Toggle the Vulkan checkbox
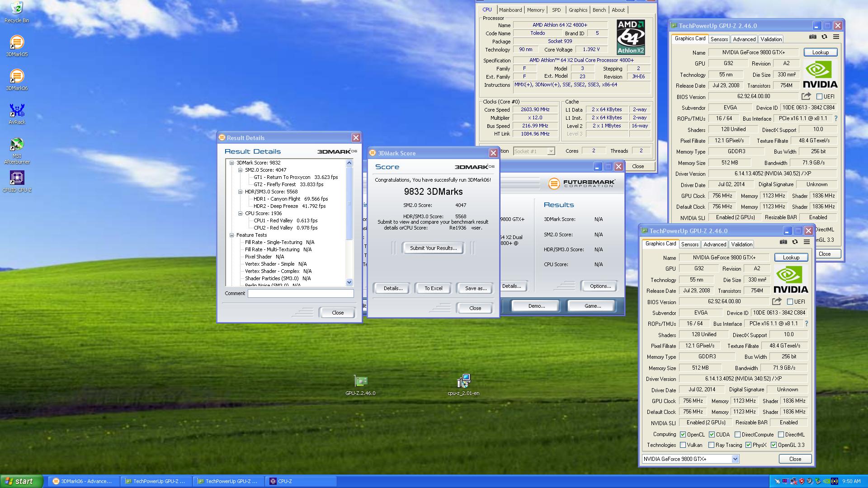Screen dimensions: 868x488 [683, 445]
